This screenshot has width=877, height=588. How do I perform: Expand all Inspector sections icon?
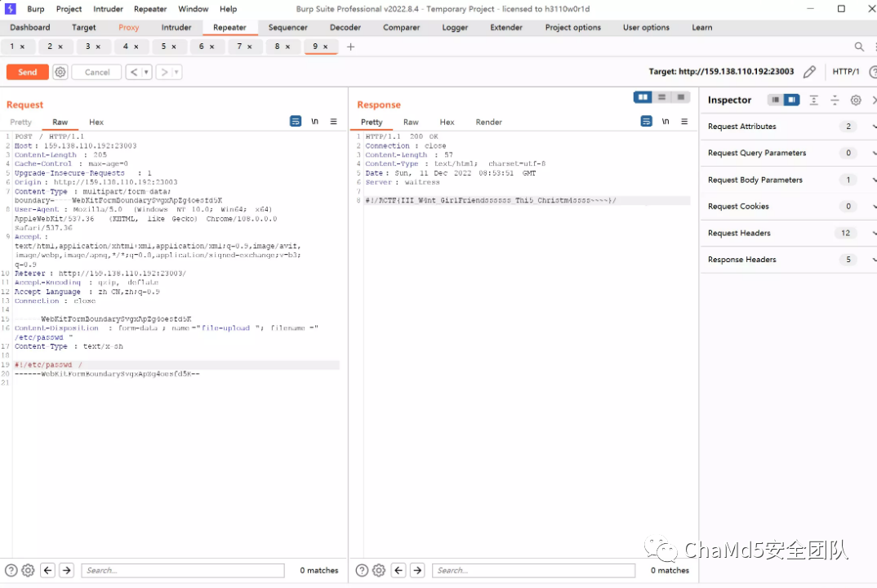(814, 100)
